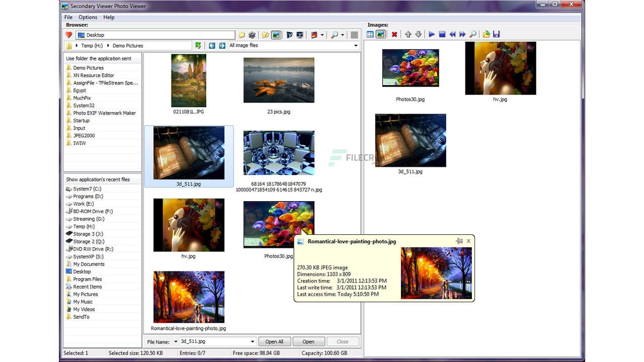
Task: Refresh the folder using the green refresh icon
Action: [198, 45]
